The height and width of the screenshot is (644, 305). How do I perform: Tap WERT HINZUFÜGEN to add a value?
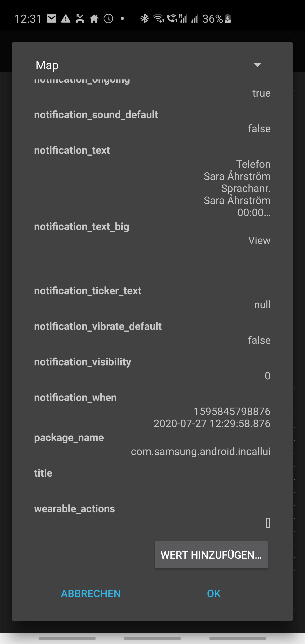tap(211, 555)
